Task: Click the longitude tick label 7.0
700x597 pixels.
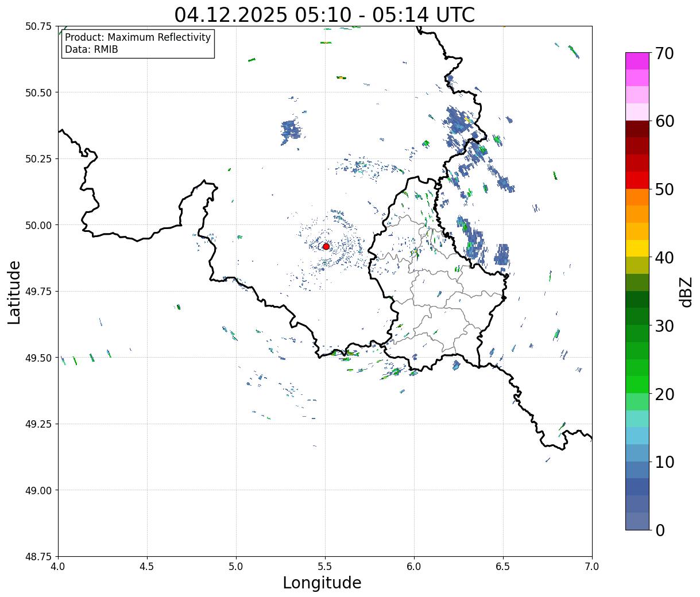Action: click(x=592, y=566)
